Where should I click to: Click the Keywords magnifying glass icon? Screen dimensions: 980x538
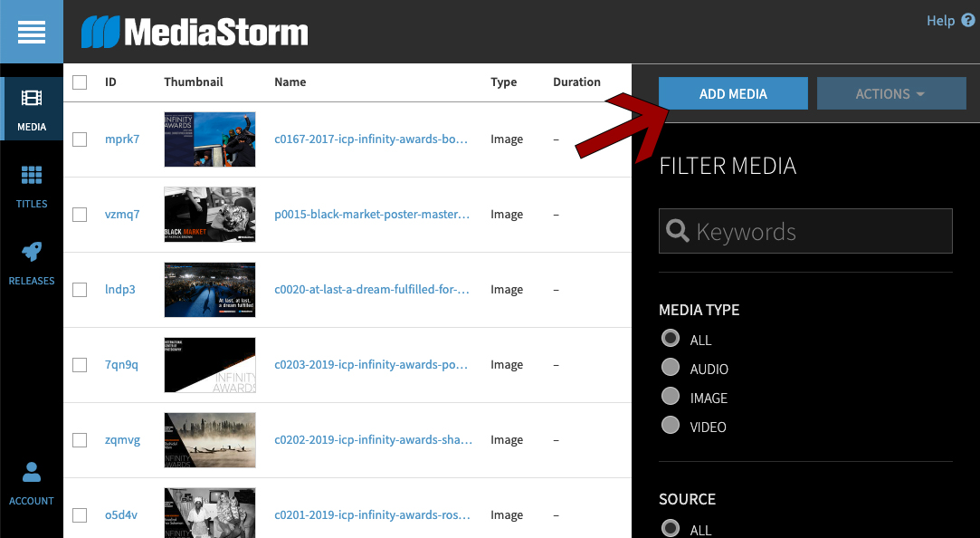pos(678,231)
